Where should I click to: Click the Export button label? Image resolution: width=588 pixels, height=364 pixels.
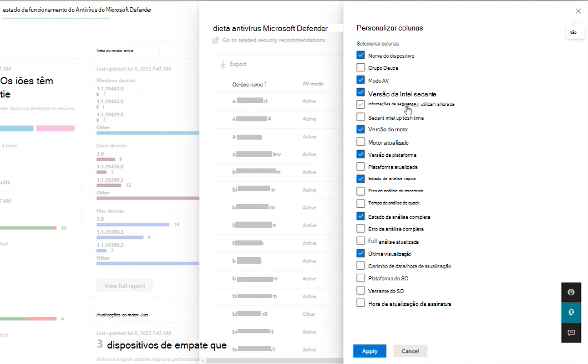238,64
